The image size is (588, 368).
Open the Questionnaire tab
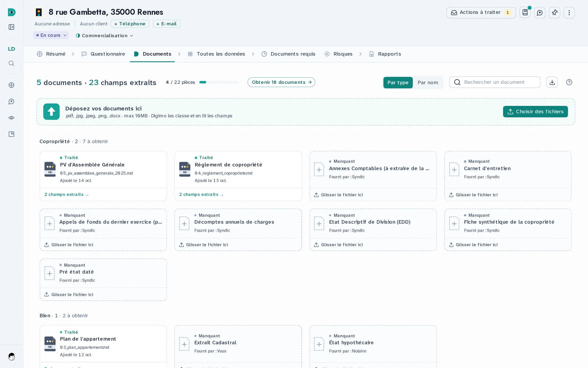point(103,54)
